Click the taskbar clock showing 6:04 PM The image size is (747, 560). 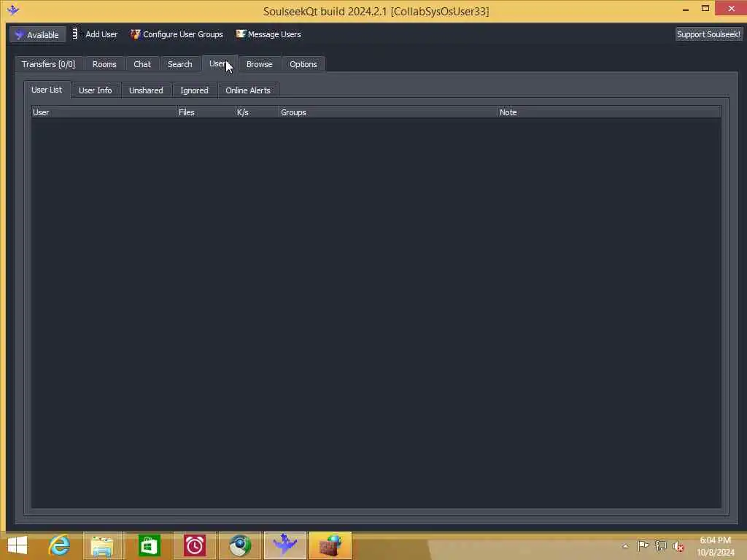pos(715,546)
